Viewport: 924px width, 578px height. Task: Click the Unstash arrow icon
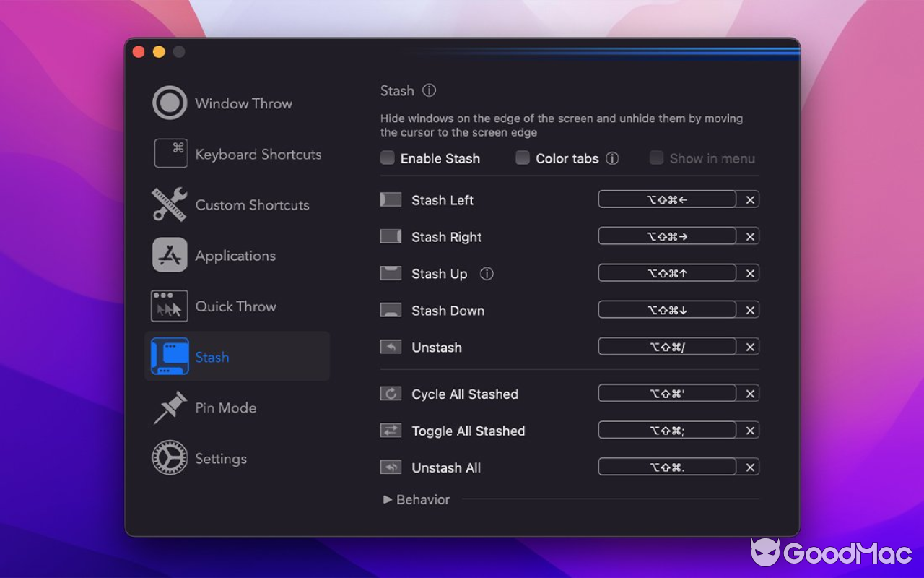(x=391, y=347)
